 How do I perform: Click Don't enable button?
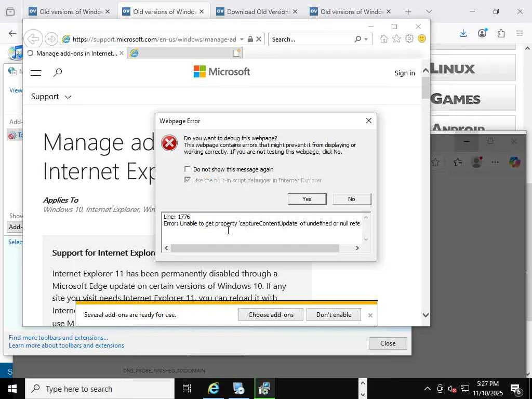pyautogui.click(x=334, y=314)
